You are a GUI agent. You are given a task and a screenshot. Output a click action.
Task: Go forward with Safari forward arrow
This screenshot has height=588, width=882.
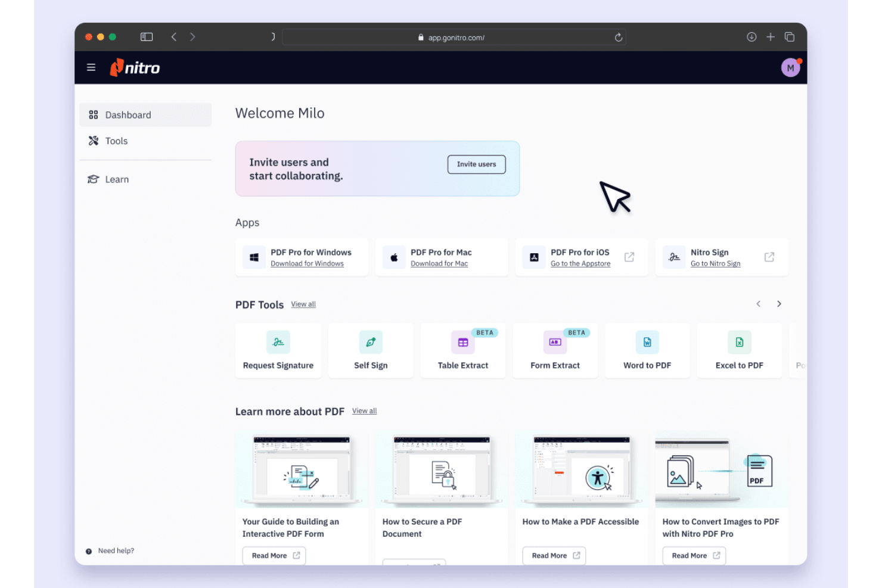[x=192, y=37]
